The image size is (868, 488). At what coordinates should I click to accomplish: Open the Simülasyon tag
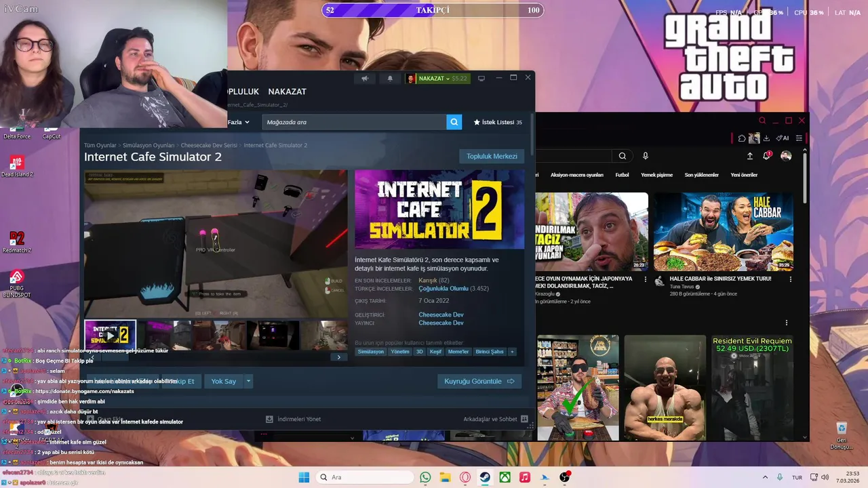371,352
